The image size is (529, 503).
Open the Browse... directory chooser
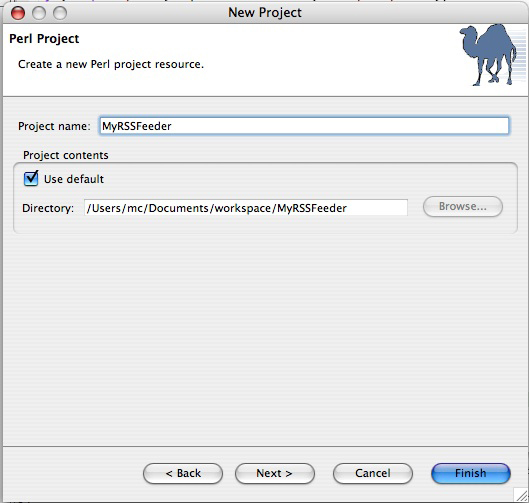click(x=463, y=206)
